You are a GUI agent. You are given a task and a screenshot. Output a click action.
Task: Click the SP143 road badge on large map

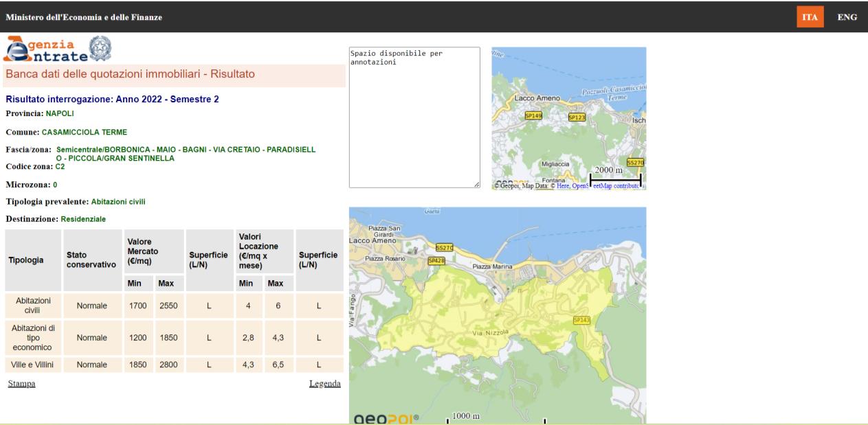tap(581, 319)
